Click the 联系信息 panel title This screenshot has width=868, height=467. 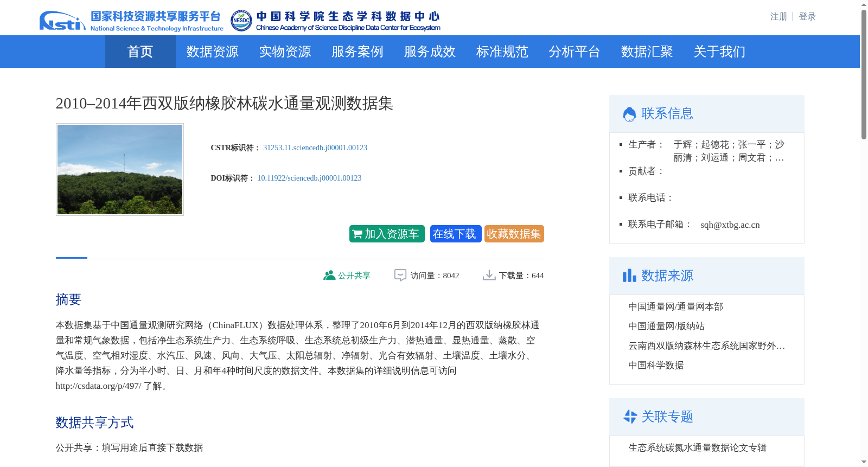[x=667, y=113]
